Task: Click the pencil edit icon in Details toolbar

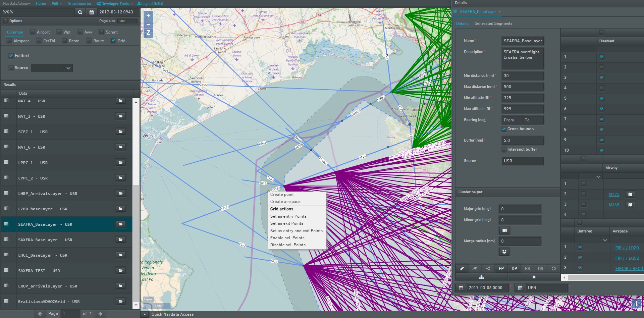Action: (462, 268)
